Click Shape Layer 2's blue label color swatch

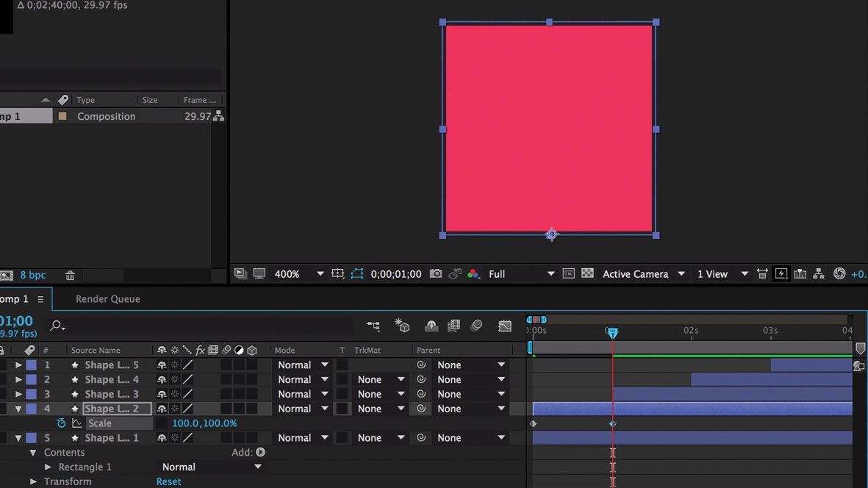[x=32, y=409]
